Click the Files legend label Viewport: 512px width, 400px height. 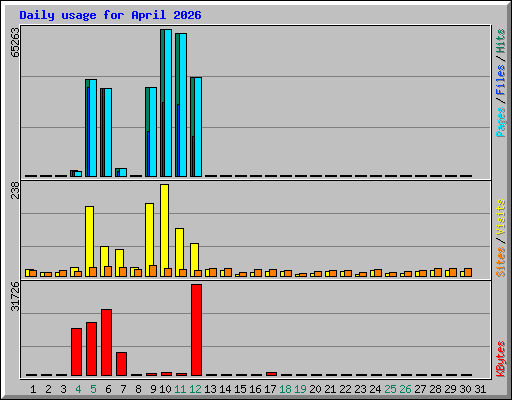coord(501,80)
